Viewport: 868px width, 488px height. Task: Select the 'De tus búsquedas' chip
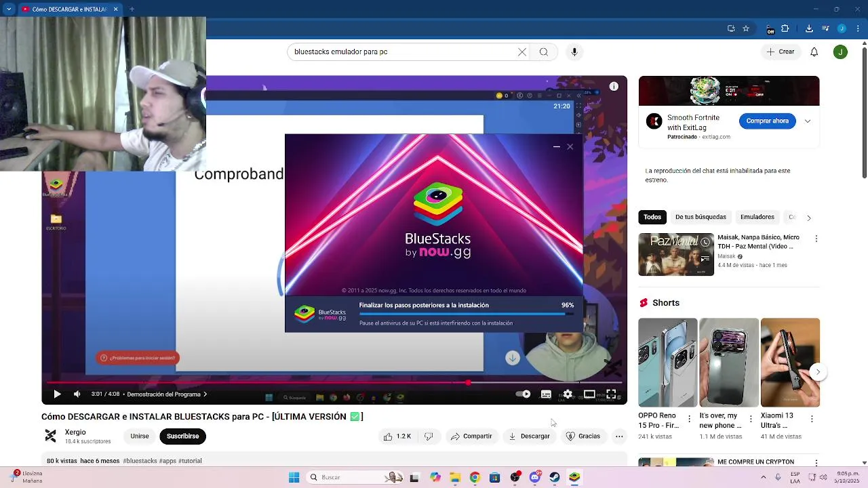(x=701, y=217)
